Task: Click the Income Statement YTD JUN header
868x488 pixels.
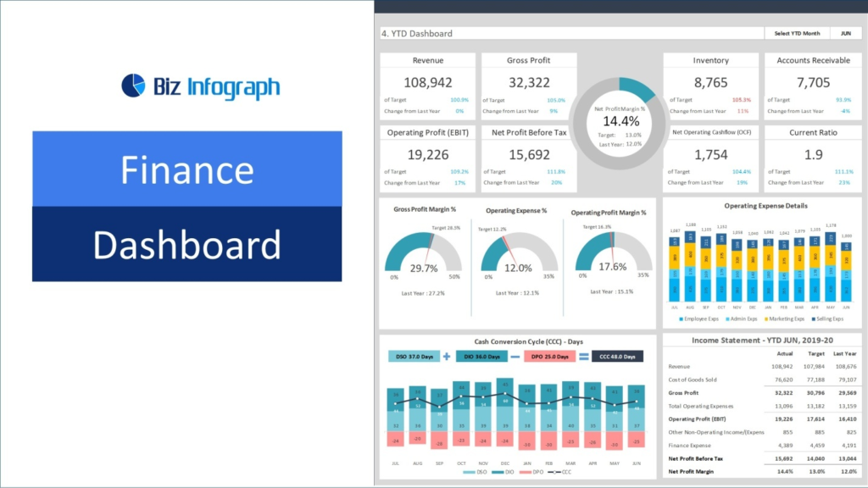Action: (762, 340)
